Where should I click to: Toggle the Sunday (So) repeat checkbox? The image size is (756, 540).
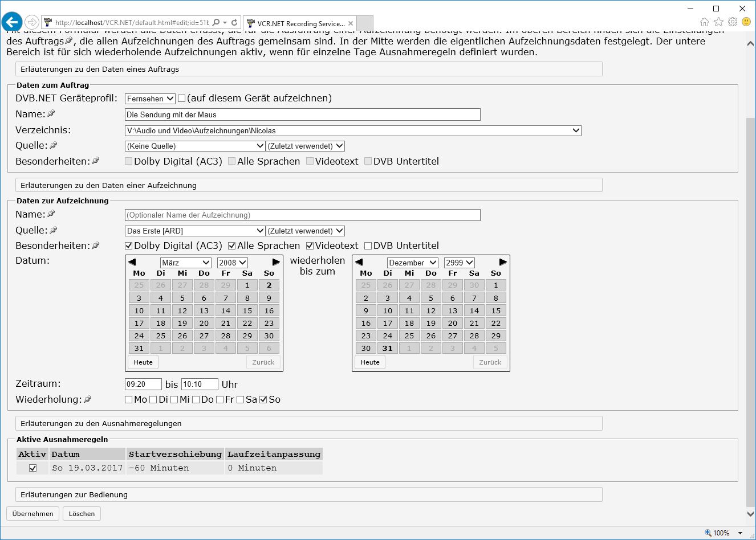pos(263,400)
